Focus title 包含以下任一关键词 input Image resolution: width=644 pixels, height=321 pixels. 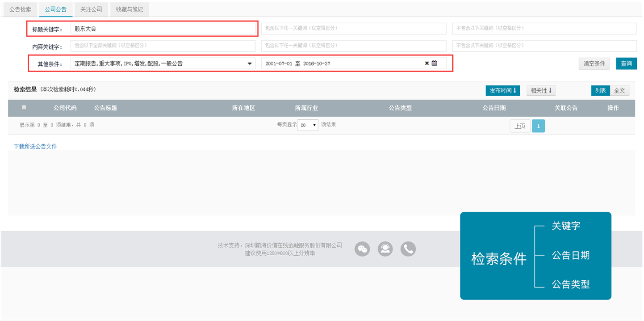[354, 28]
